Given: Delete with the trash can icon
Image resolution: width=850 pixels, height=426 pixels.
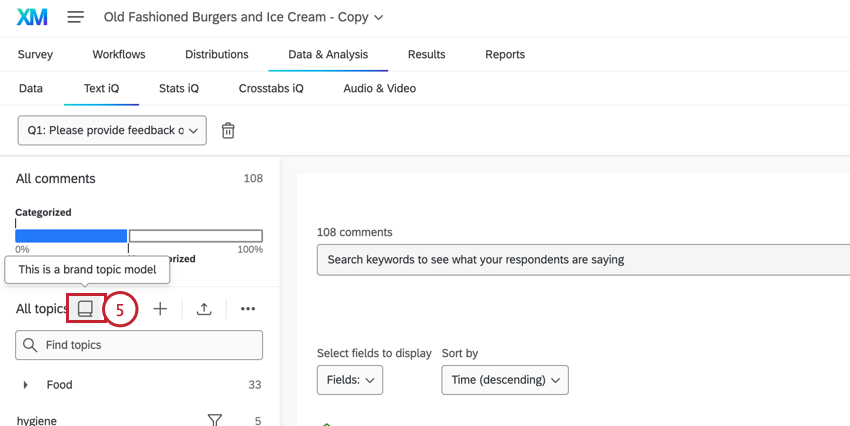Looking at the screenshot, I should click(228, 130).
